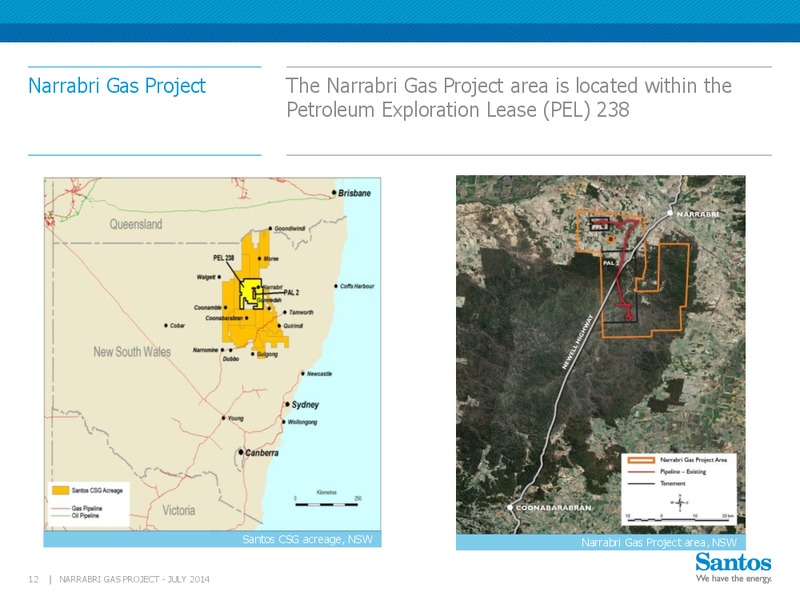Click the PAL 2 label on NSW map

point(291,292)
